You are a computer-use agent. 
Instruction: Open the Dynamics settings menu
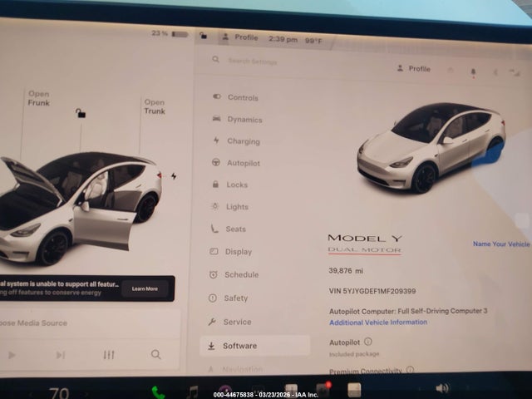click(x=237, y=120)
